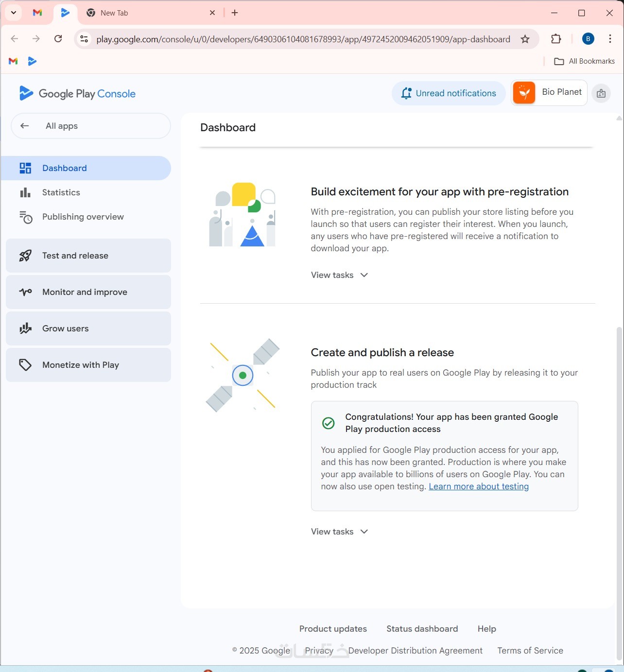Open Publishing overview in sidebar
The height and width of the screenshot is (672, 624).
[x=86, y=217]
